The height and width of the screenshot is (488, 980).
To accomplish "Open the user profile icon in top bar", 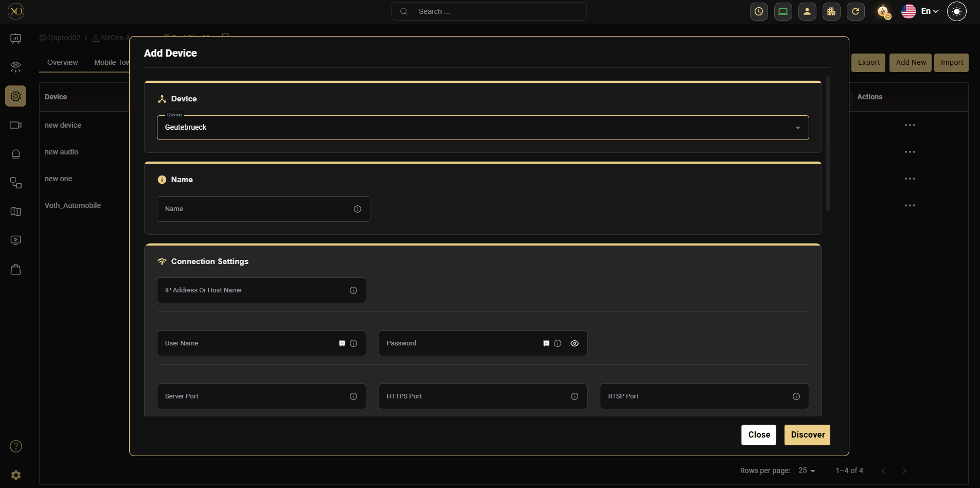I will coord(807,11).
